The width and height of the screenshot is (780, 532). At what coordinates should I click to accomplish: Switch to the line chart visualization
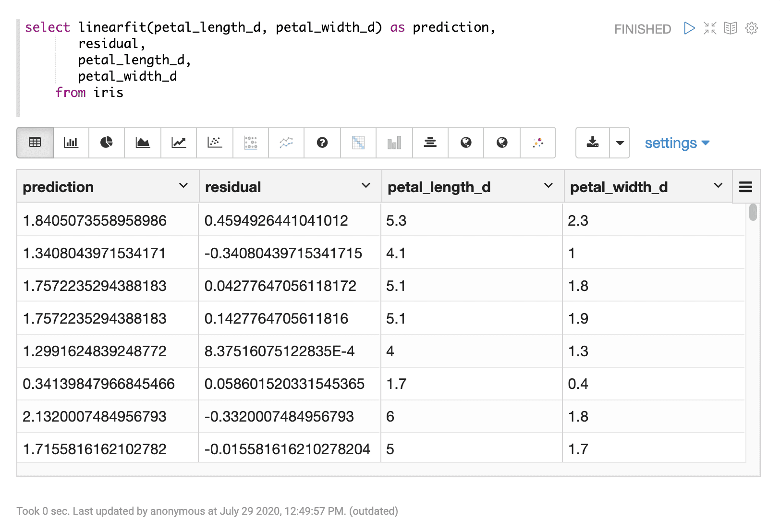[x=178, y=143]
